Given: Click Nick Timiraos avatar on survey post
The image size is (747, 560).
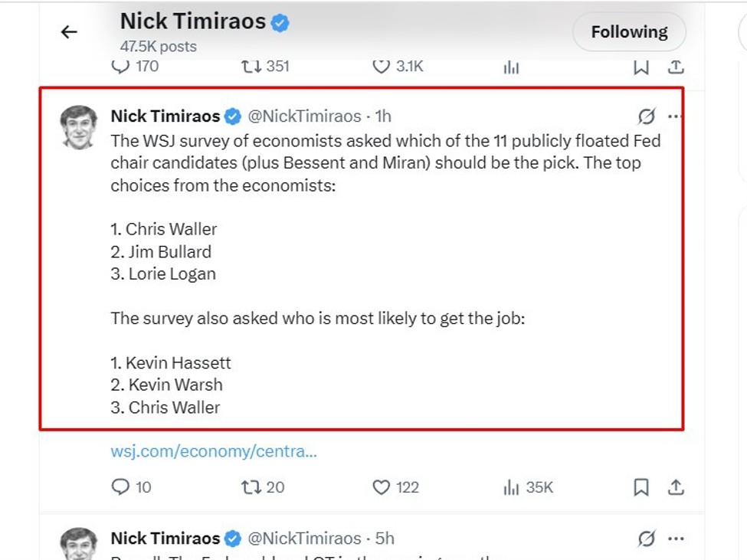Looking at the screenshot, I should click(79, 127).
